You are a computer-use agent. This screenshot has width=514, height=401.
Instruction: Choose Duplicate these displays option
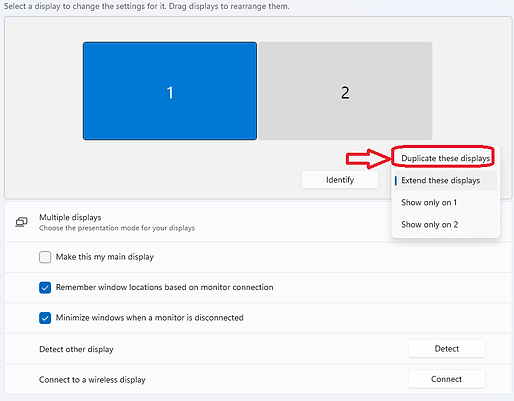[445, 158]
